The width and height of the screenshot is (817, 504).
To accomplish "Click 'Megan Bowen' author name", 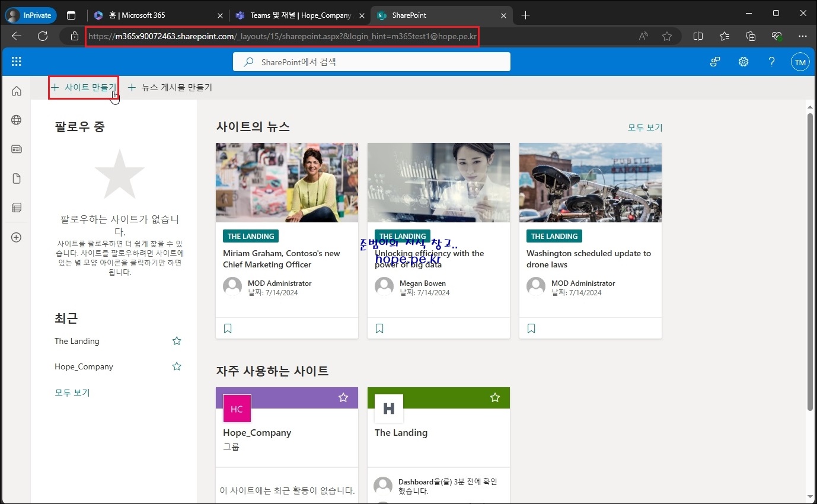I will pos(423,283).
